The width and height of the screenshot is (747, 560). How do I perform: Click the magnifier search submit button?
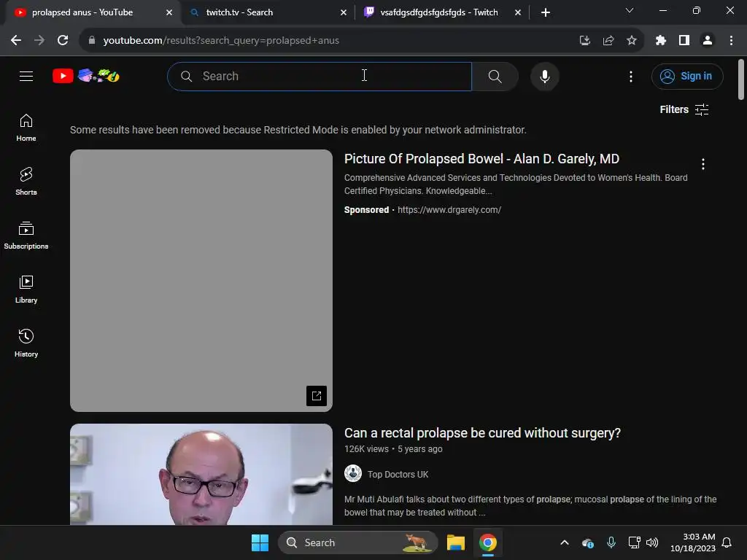(495, 76)
